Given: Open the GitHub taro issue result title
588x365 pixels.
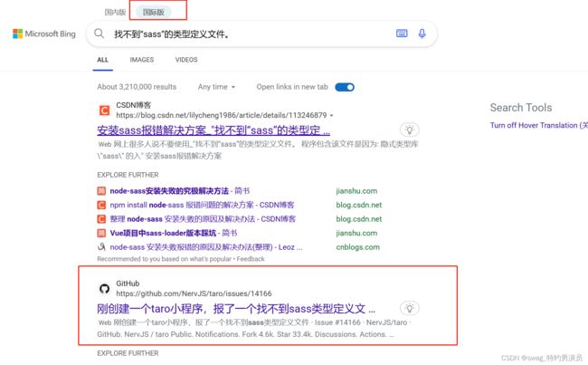Looking at the screenshot, I should [x=235, y=308].
